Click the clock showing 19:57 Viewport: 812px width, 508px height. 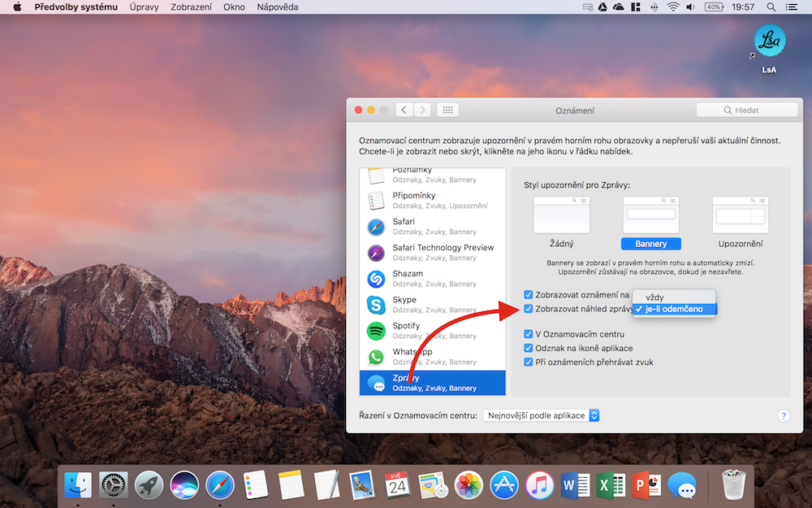point(743,7)
